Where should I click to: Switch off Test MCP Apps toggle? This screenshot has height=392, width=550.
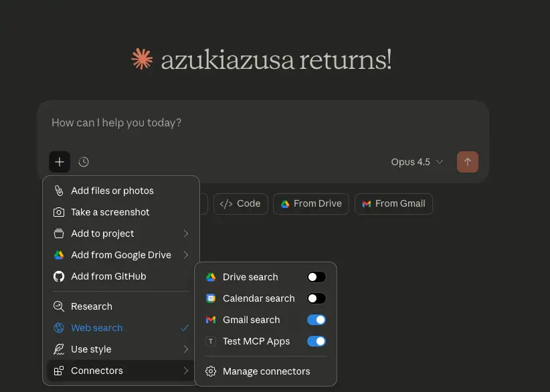(x=316, y=341)
